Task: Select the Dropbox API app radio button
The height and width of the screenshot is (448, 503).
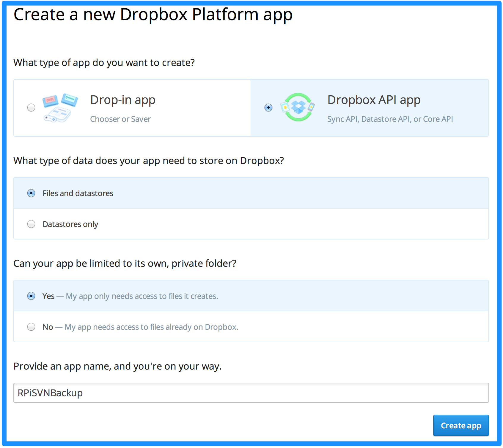Action: [268, 108]
